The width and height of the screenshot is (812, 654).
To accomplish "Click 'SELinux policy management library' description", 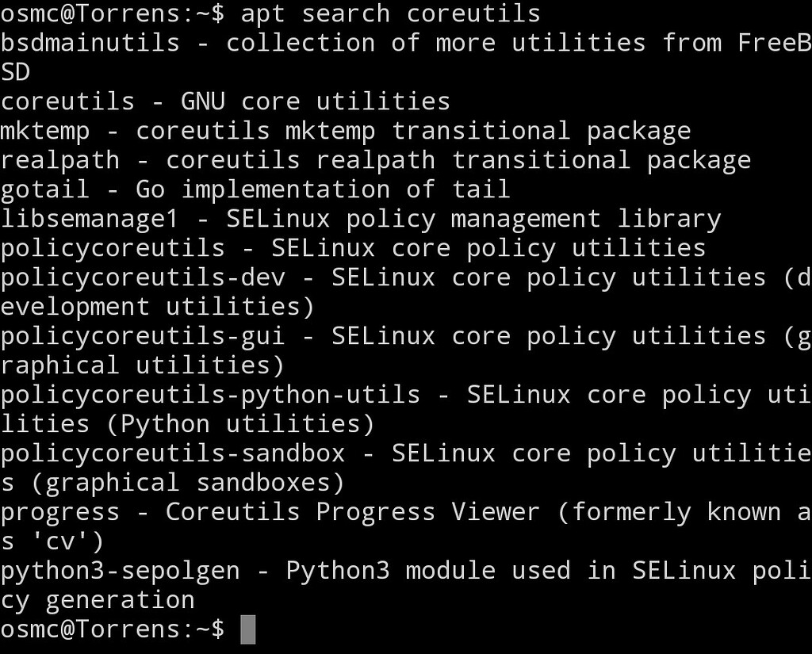I will point(473,220).
